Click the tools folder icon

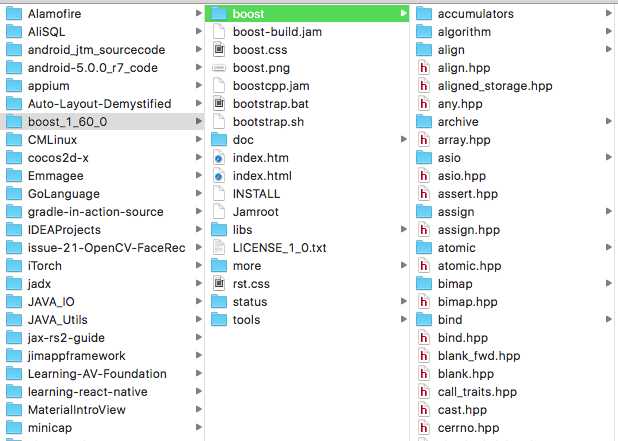pyautogui.click(x=219, y=320)
